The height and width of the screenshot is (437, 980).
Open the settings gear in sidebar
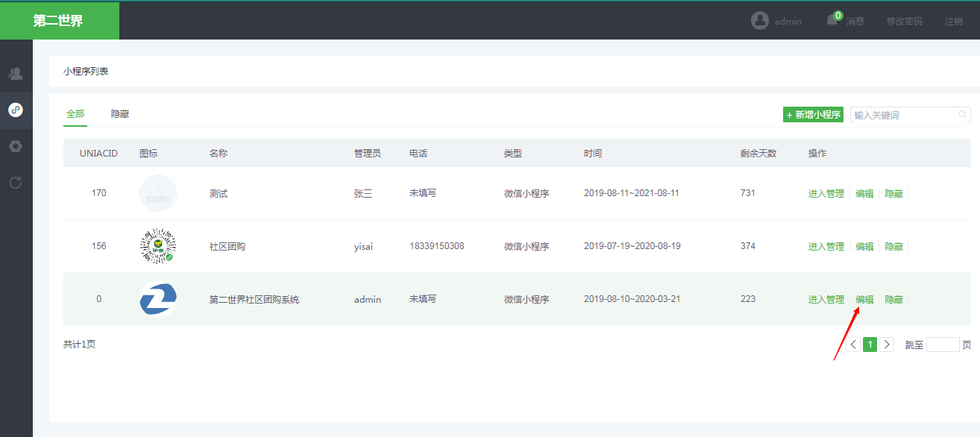pos(16,146)
